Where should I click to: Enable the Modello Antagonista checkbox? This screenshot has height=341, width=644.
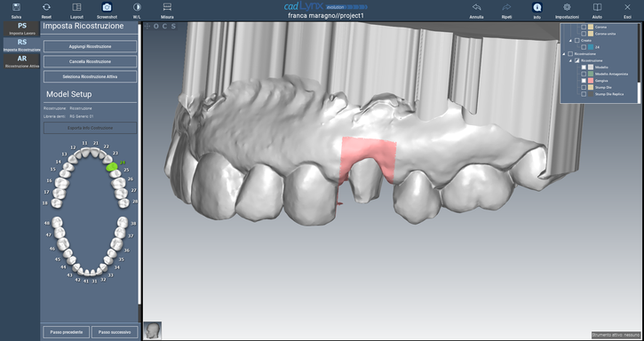pos(584,74)
